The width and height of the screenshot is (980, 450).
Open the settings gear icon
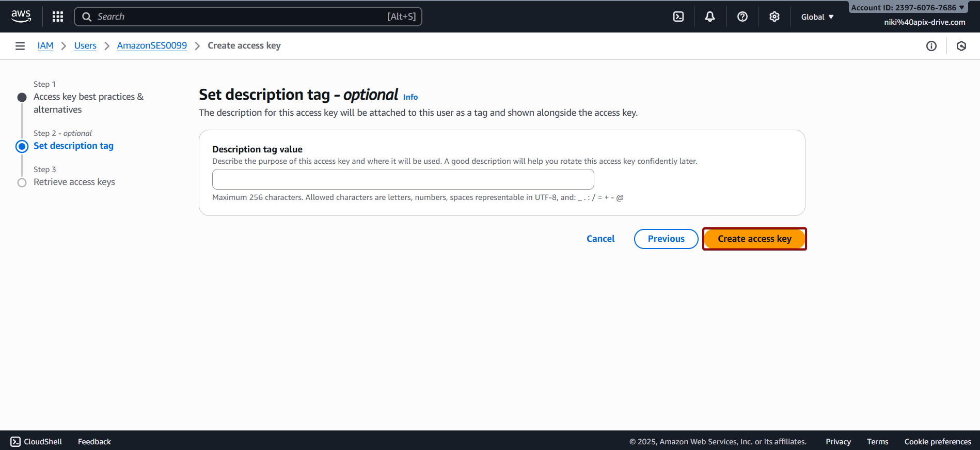[774, 17]
